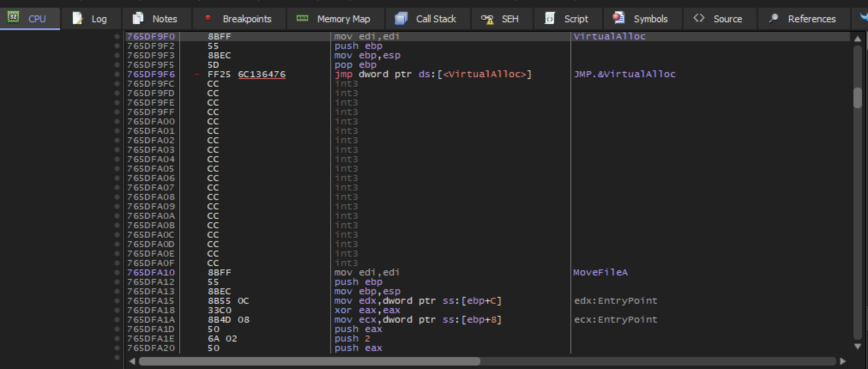Viewport: 868px width, 369px height.
Task: Select the xor eax,eax instruction
Action: pos(367,310)
